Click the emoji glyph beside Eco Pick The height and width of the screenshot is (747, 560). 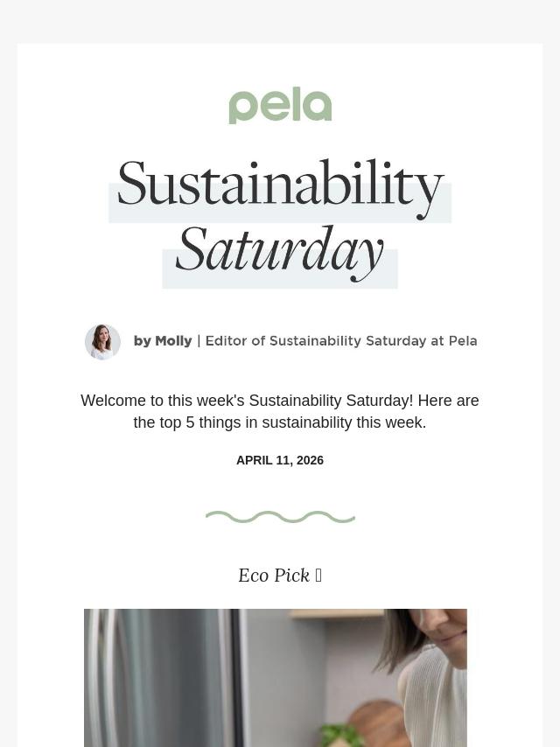pyautogui.click(x=318, y=576)
